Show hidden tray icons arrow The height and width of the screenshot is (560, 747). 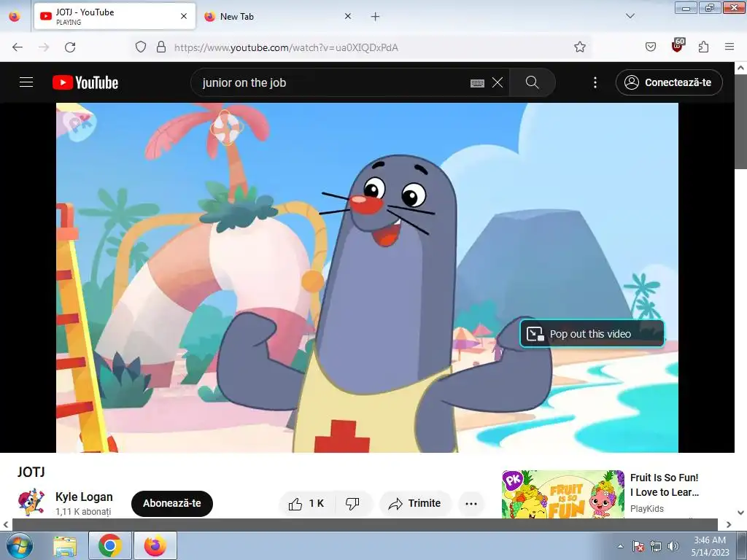[x=620, y=546]
